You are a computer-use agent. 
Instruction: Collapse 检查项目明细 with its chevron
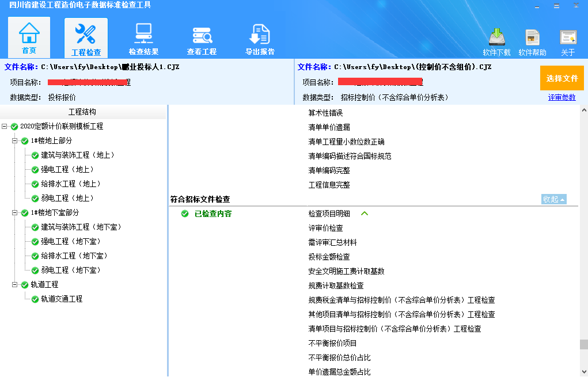click(x=363, y=212)
